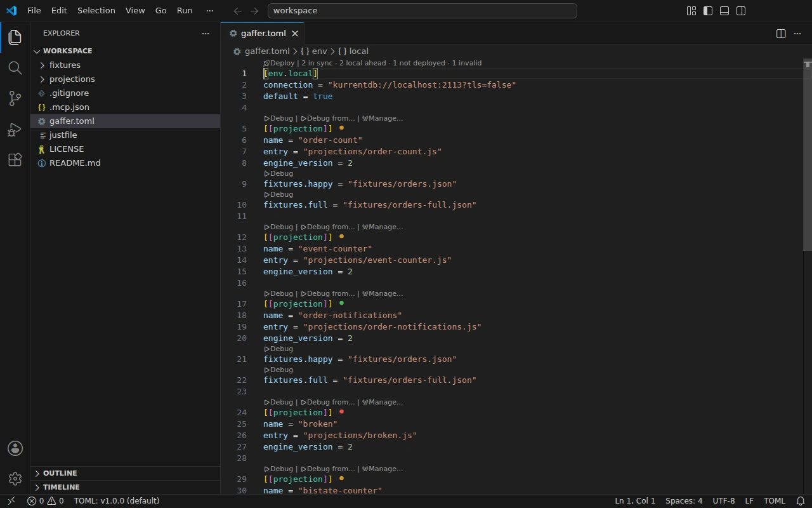Change encoding via UTF-8 status item
812x508 pixels.
(x=724, y=501)
